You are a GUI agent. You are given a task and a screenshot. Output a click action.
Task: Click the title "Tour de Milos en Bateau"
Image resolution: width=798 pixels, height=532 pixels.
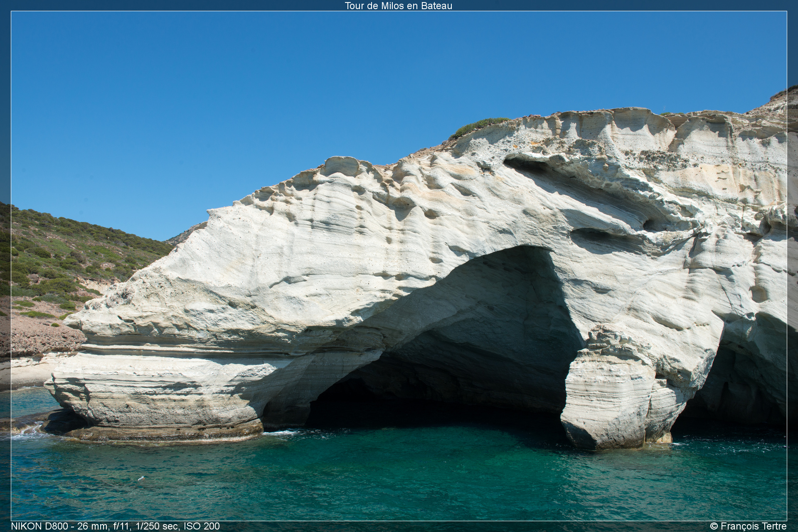pos(399,6)
